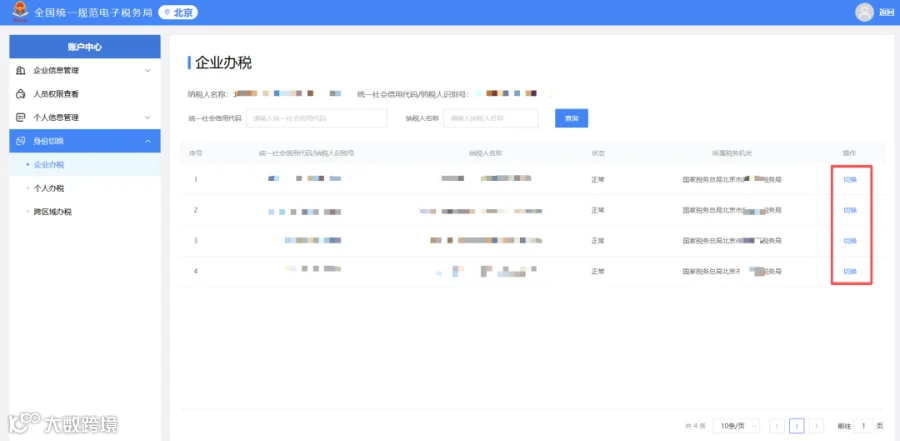Open the 10条/页 page size dropdown
This screenshot has width=900, height=441.
(736, 426)
